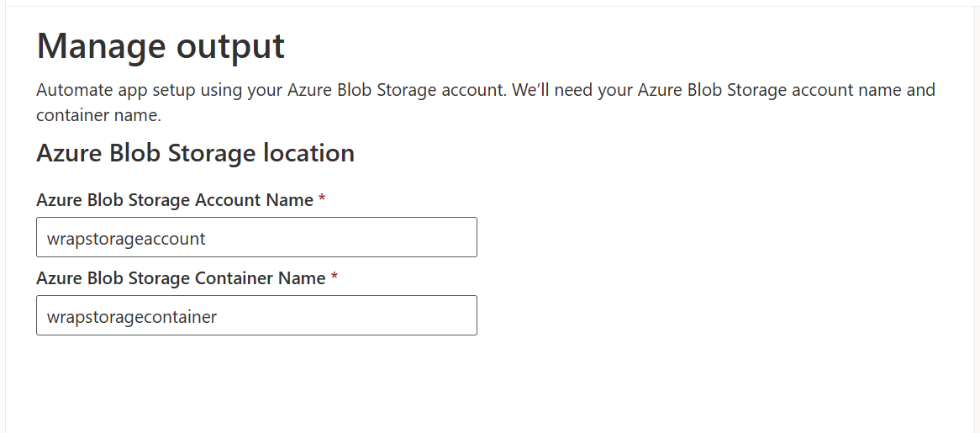Click the red asterisk beside Container Name

pyautogui.click(x=334, y=278)
